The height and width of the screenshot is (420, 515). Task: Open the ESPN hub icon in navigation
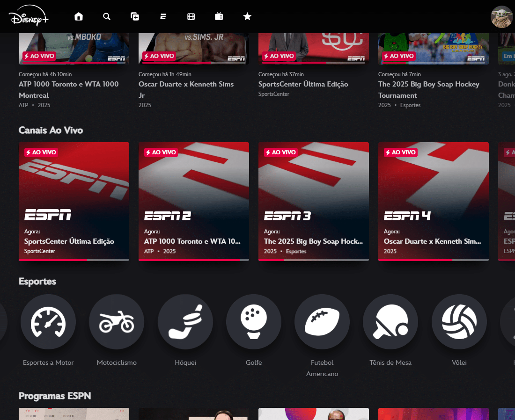(x=163, y=16)
